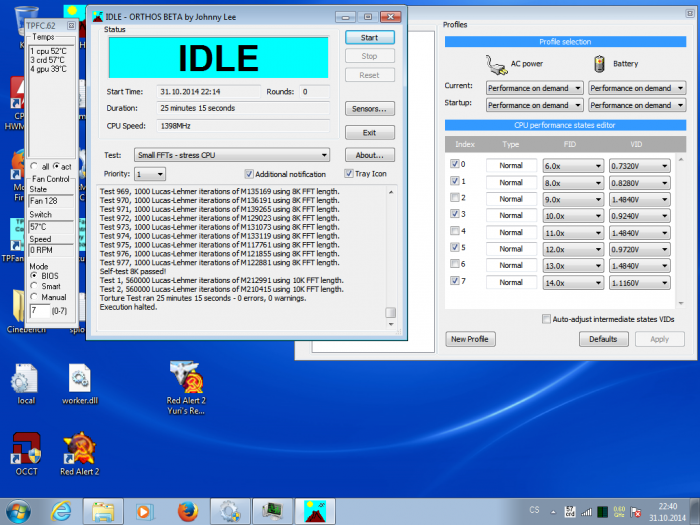Enable Auto-adjust intermediate states VIDs

[x=546, y=319]
